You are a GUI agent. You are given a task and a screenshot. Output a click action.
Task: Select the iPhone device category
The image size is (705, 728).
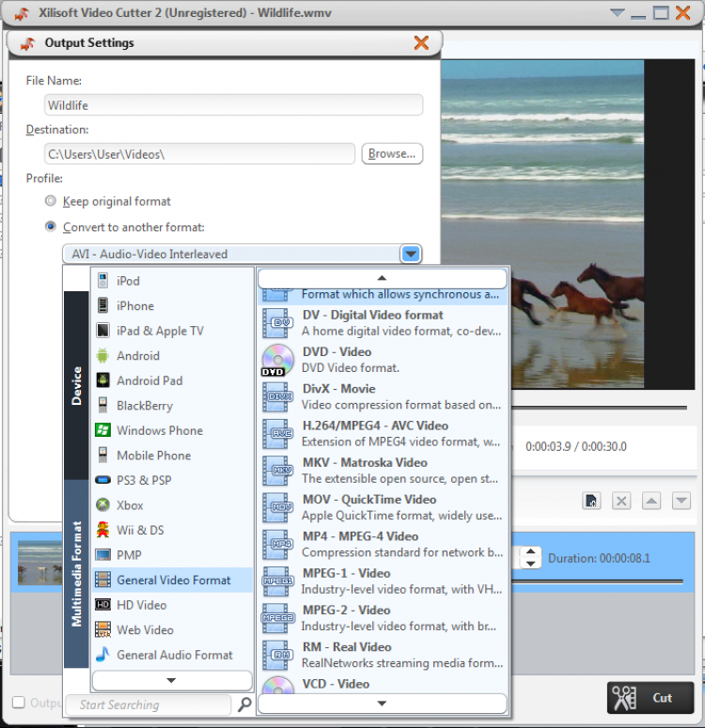point(172,306)
